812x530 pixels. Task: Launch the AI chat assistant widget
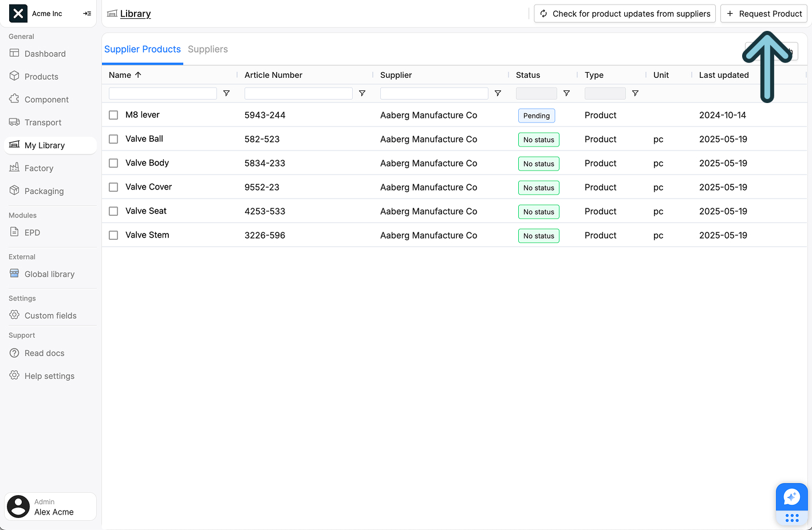(791, 496)
